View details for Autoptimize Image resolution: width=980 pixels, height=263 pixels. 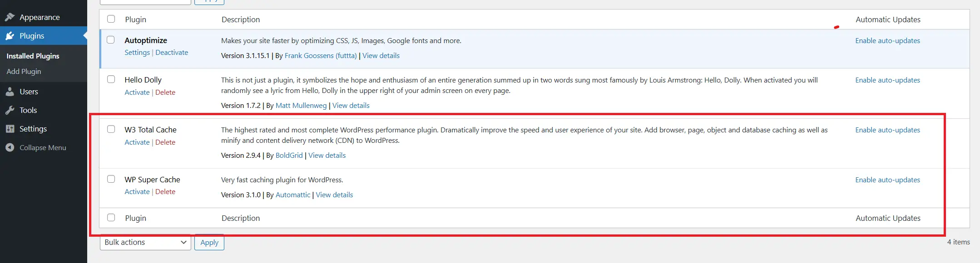pos(381,55)
